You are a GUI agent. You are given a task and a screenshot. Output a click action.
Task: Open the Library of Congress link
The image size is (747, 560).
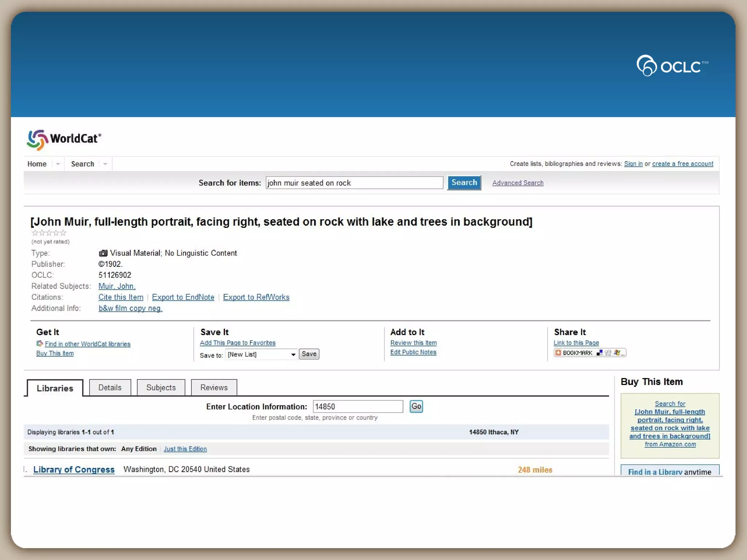[74, 470]
